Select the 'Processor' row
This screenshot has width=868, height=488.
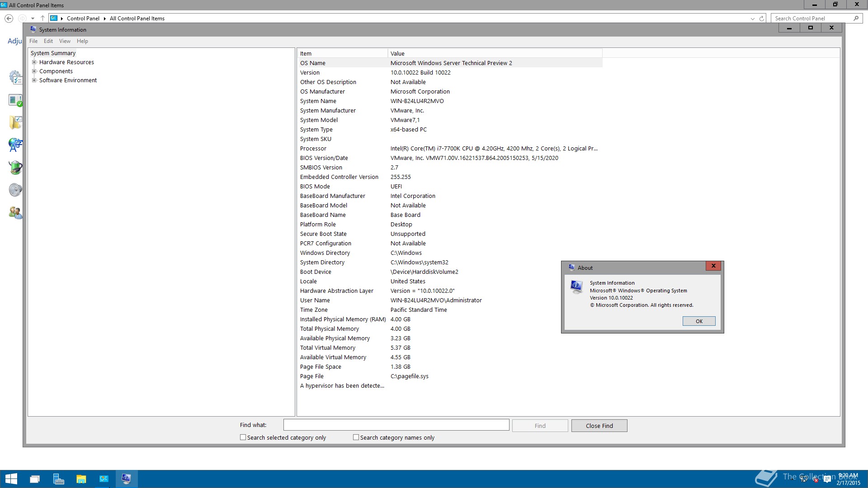pyautogui.click(x=450, y=149)
